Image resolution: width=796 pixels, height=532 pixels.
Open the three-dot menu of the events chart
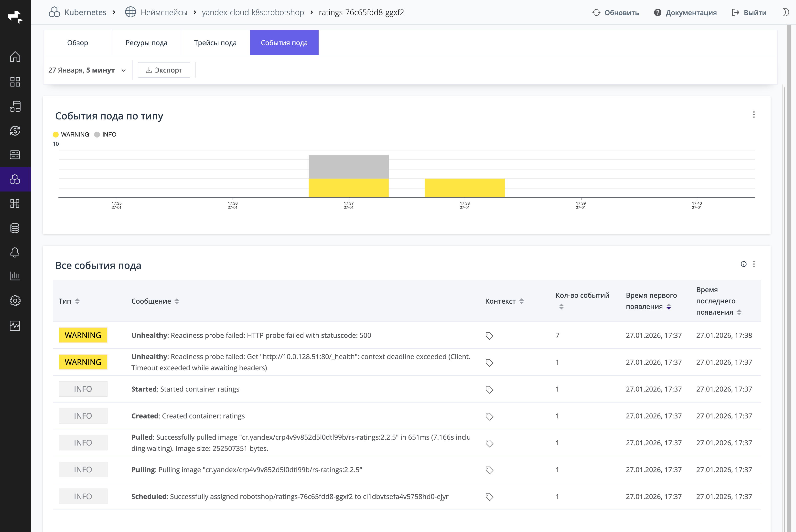click(754, 115)
